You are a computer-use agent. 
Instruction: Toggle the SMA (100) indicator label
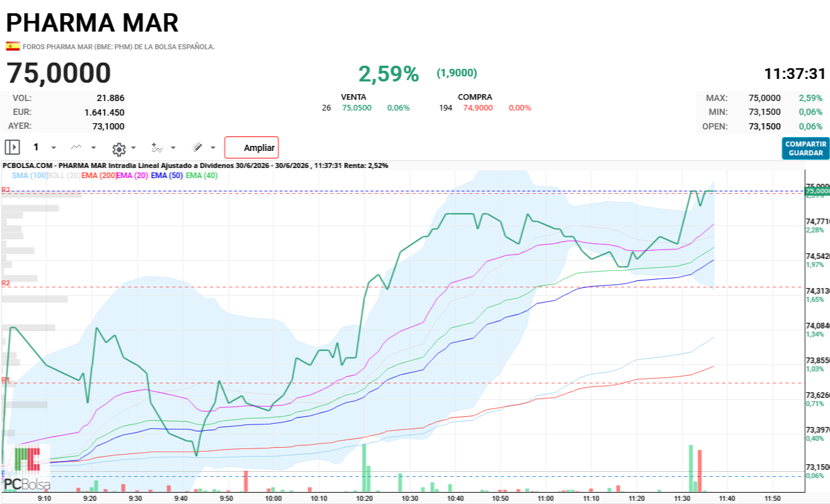(x=30, y=176)
